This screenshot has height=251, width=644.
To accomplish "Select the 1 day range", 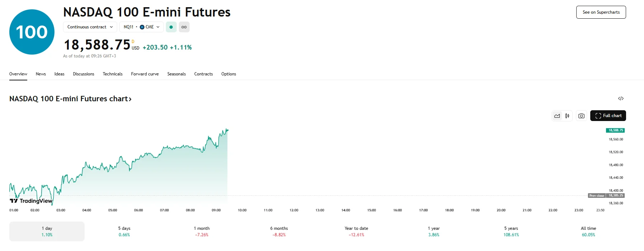I will (47, 231).
